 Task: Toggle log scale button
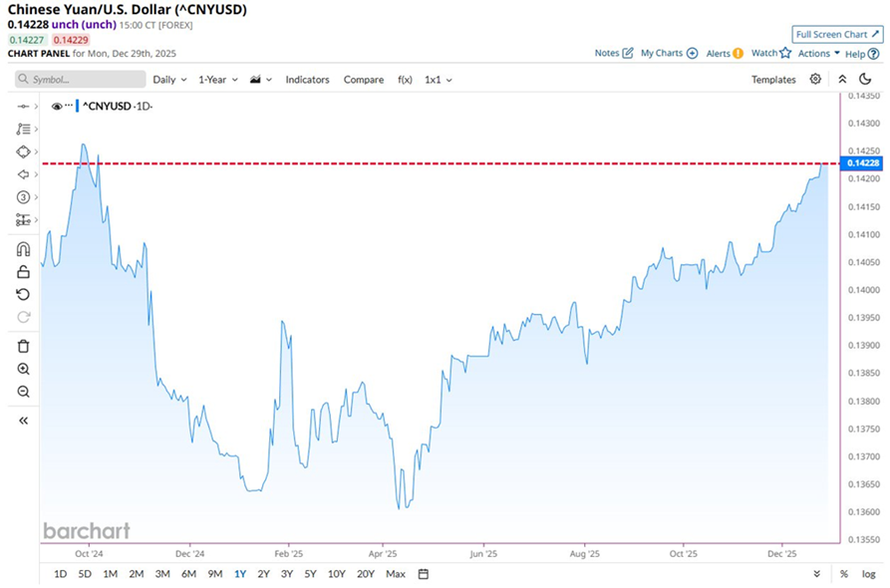(x=868, y=574)
